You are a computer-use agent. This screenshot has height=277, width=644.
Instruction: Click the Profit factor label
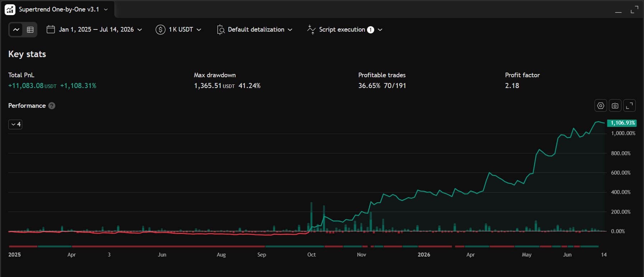(x=522, y=75)
